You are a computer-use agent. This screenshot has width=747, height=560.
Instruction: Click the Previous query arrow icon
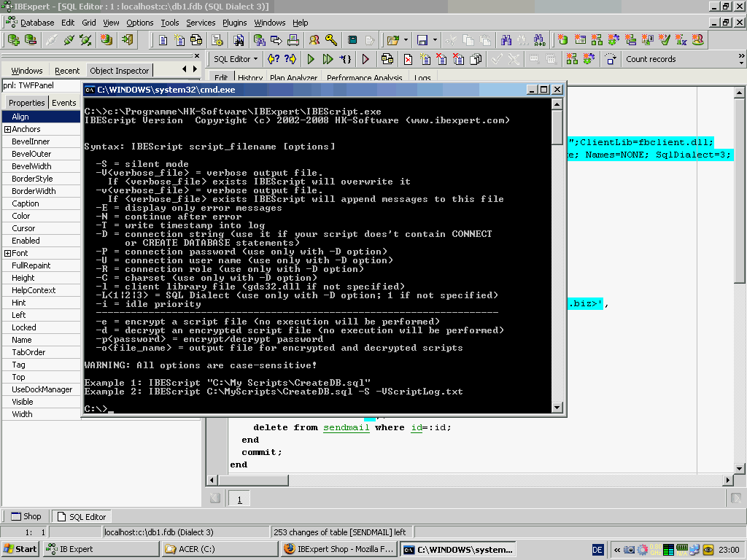274,59
